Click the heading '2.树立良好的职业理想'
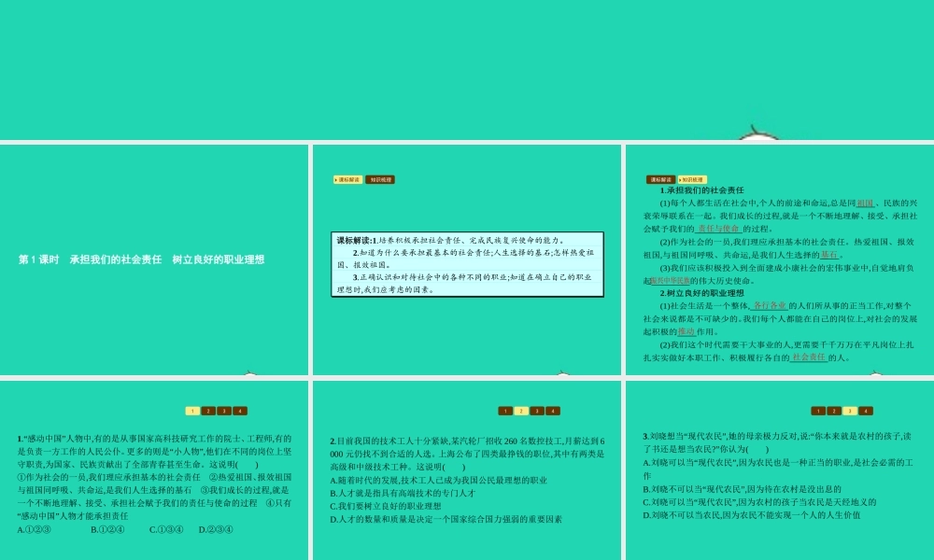 tap(701, 293)
